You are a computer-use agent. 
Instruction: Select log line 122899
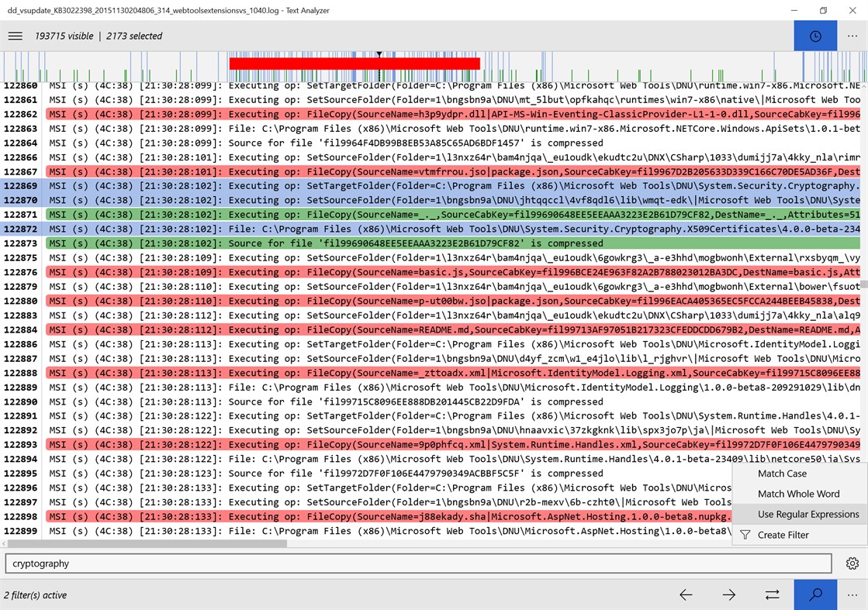click(x=365, y=531)
